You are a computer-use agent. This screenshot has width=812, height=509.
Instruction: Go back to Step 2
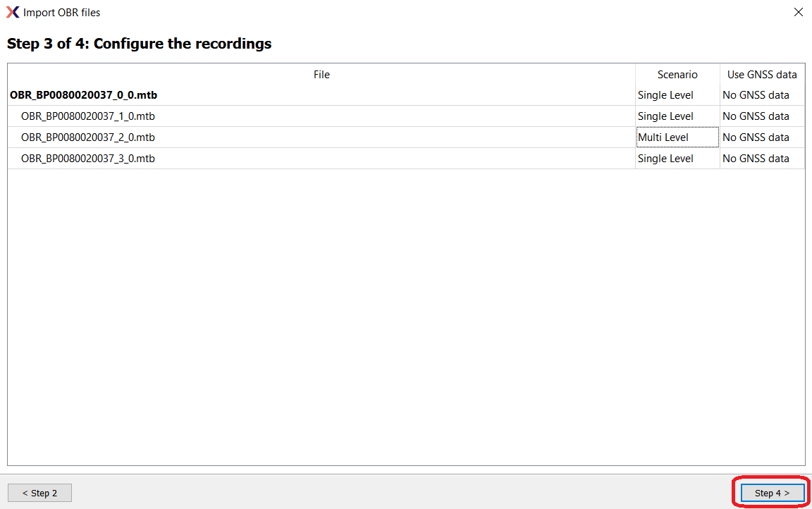tap(39, 492)
